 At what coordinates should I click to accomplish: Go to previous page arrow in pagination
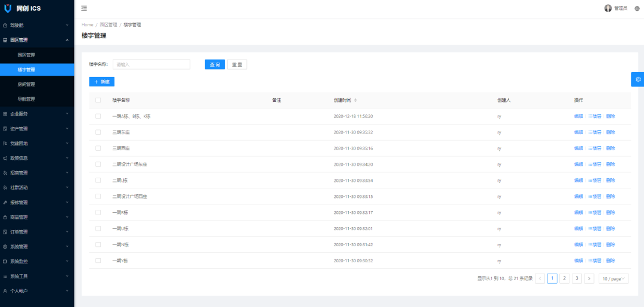[540, 278]
